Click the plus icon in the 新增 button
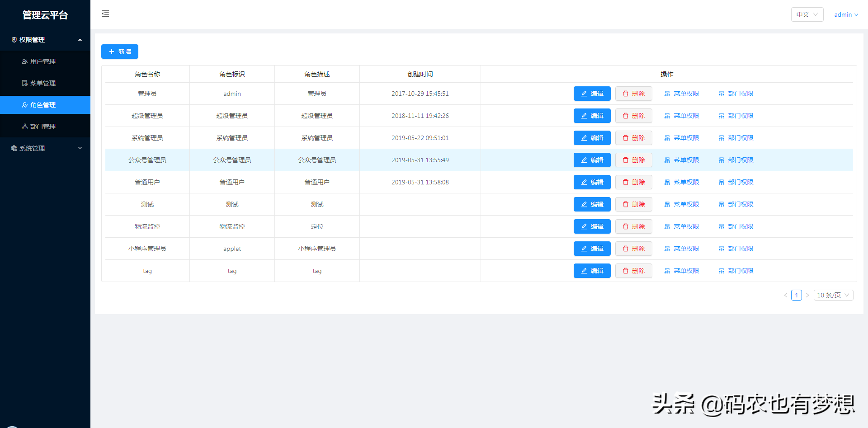The width and height of the screenshot is (868, 428). (x=112, y=52)
